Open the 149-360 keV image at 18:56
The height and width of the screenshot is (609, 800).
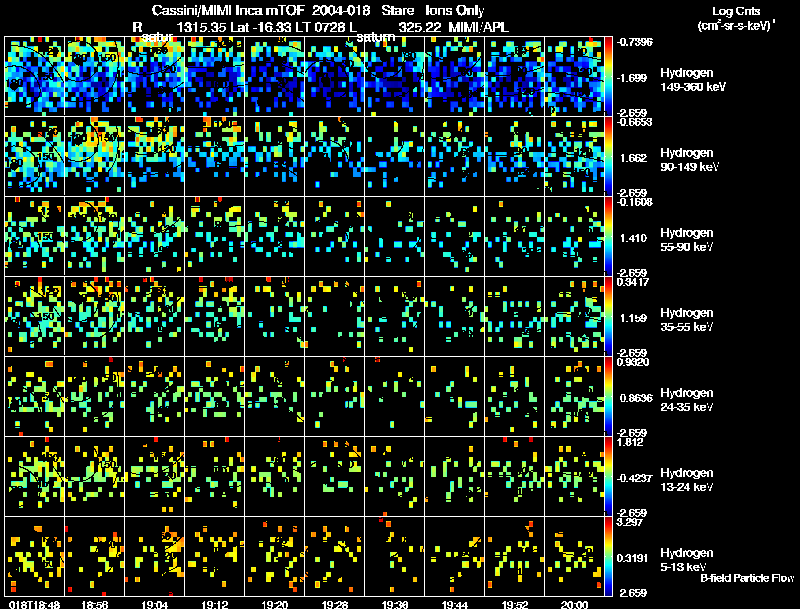tap(94, 76)
